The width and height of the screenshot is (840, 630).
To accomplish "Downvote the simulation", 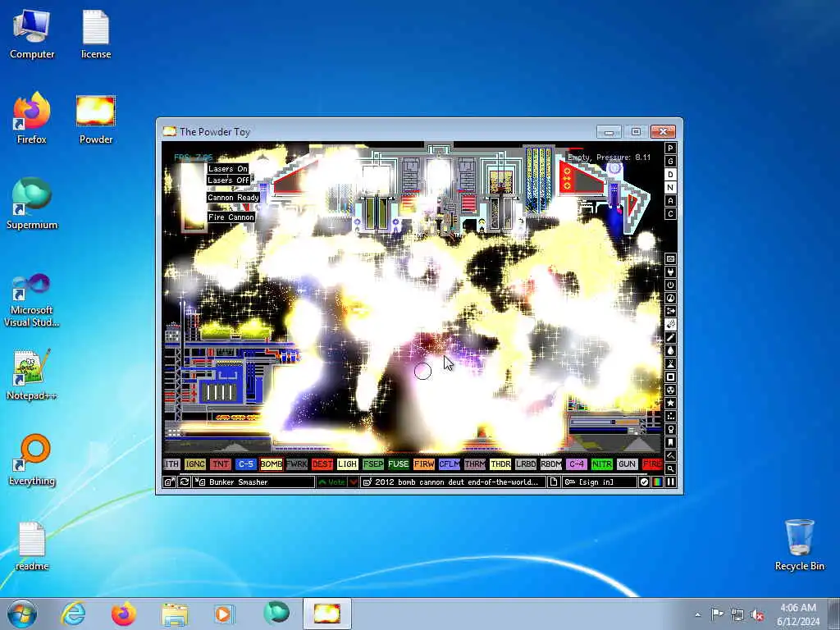I will click(354, 482).
